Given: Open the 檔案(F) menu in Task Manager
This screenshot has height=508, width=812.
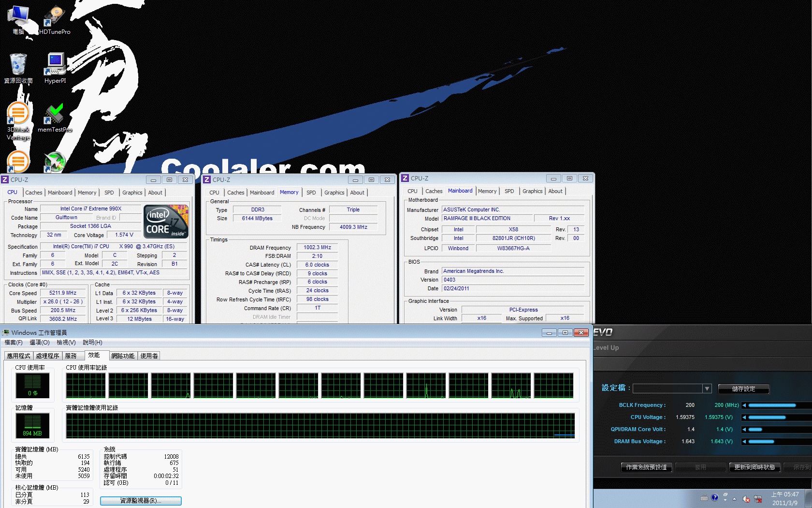Looking at the screenshot, I should click(x=14, y=343).
